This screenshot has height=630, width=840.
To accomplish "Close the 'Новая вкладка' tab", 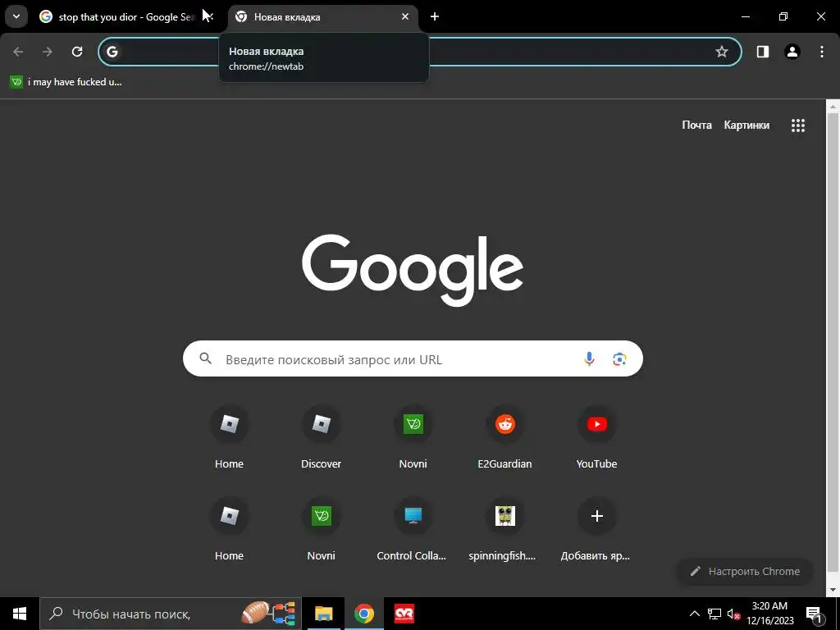I will tap(405, 16).
